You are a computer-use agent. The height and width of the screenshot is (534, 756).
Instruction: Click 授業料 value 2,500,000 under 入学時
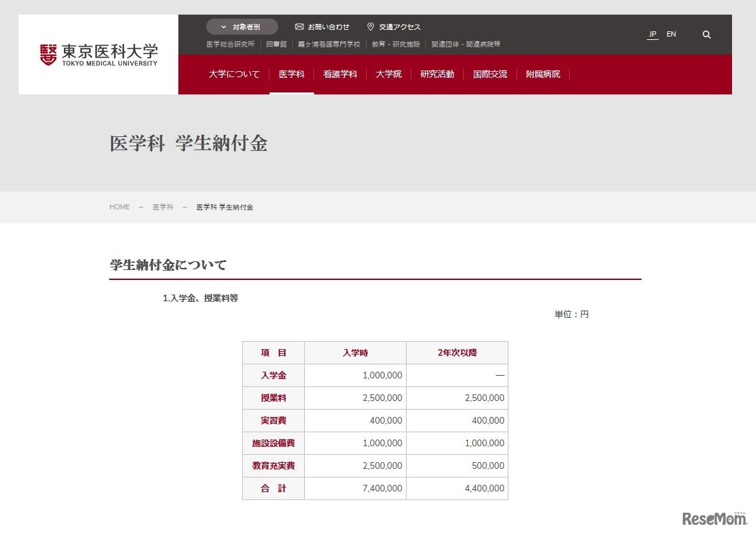coord(383,398)
